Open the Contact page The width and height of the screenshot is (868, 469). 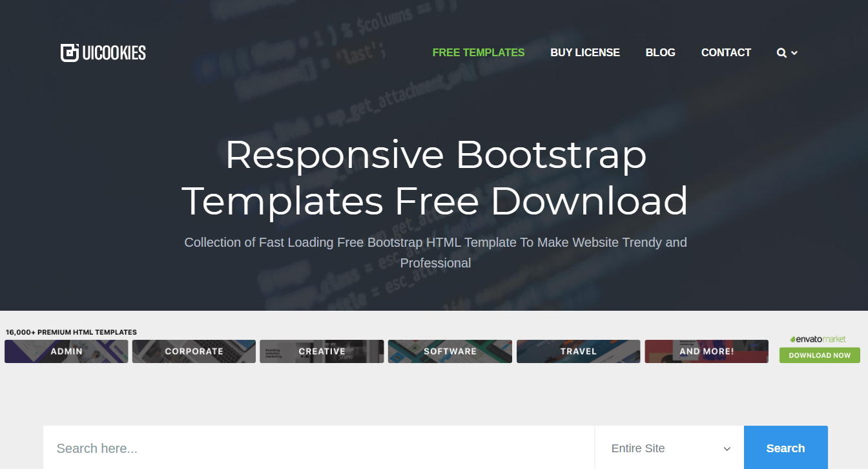pos(726,53)
